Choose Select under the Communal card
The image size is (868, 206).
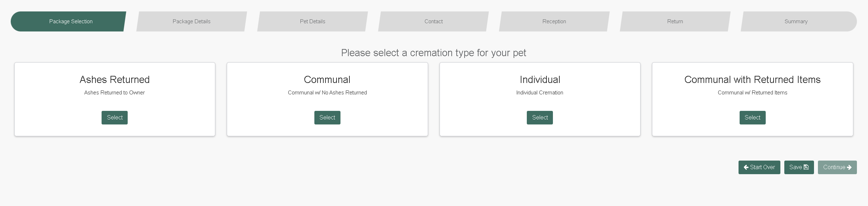327,118
